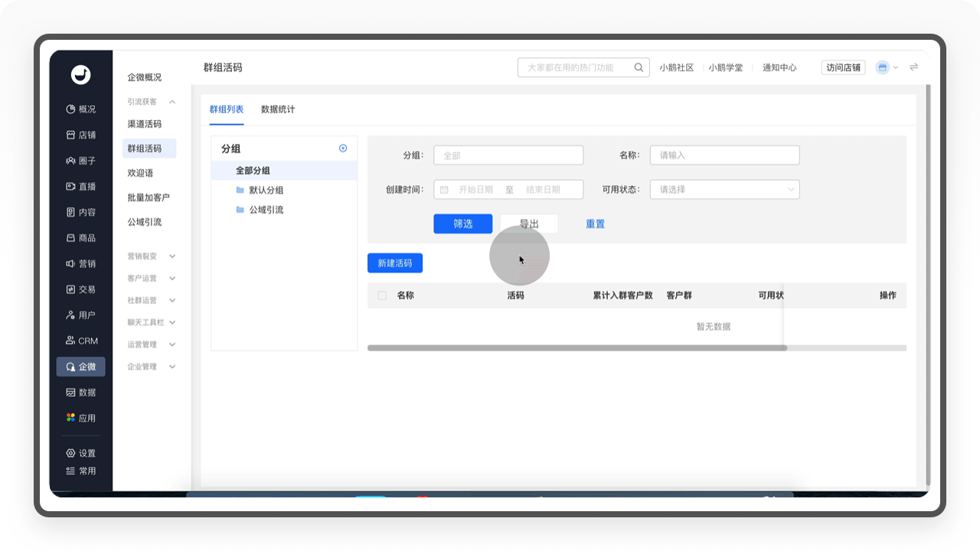Click the 结束日期 date field
980x551 pixels.
pos(543,190)
